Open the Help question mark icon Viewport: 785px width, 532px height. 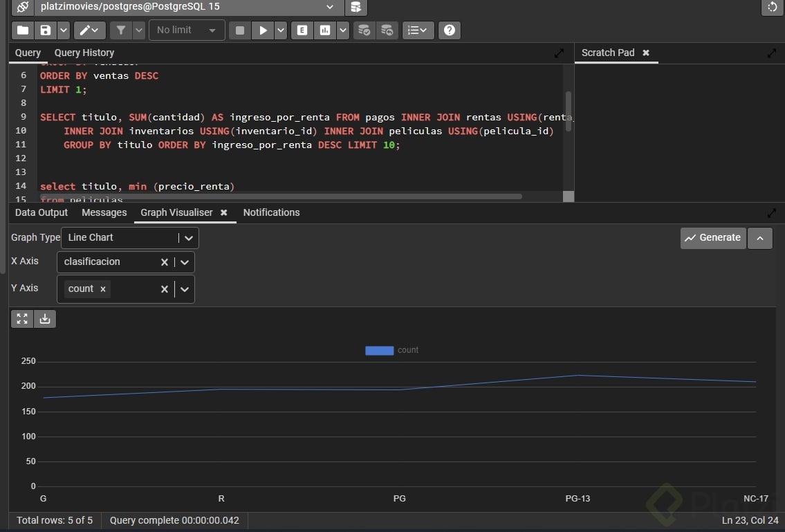450,30
